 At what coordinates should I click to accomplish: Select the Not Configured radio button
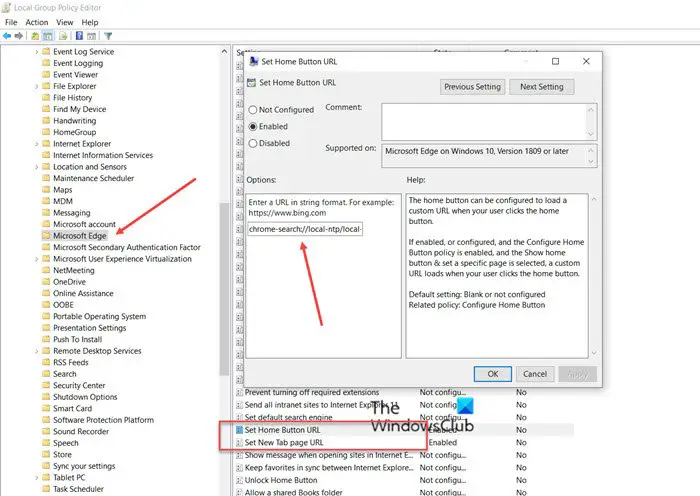253,110
